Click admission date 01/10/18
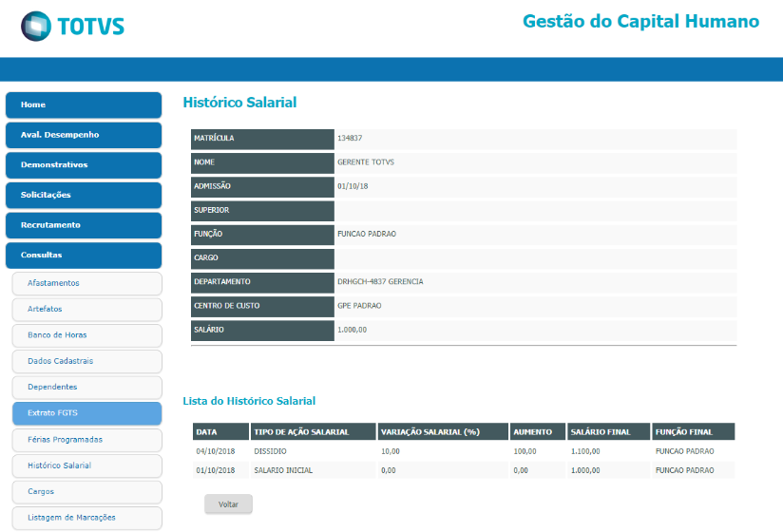The width and height of the screenshot is (783, 532). (353, 185)
